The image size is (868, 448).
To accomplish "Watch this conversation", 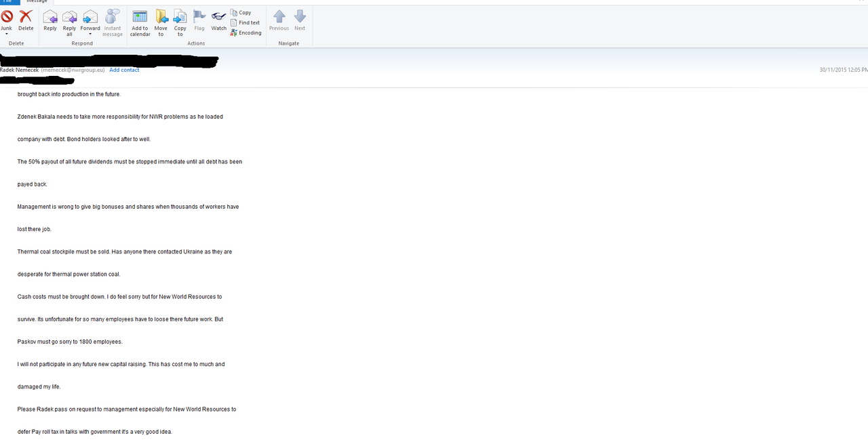I will click(219, 20).
